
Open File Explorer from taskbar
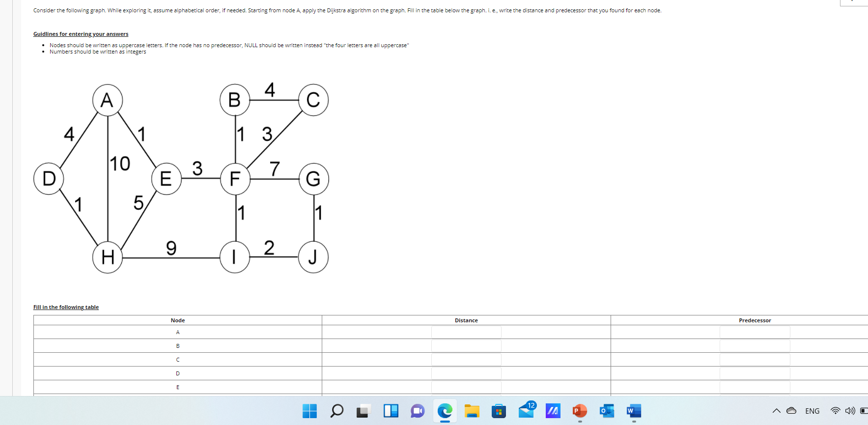[472, 411]
